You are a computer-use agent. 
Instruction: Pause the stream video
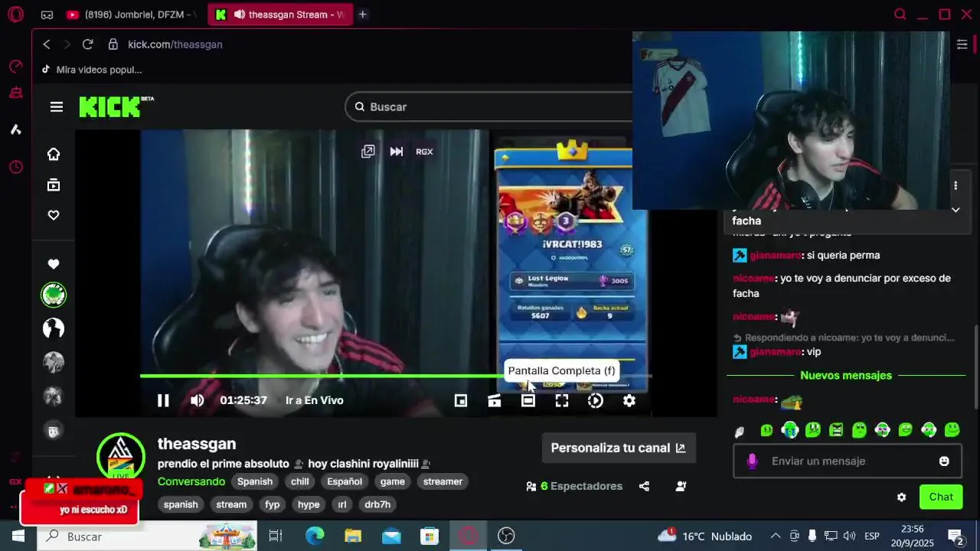pyautogui.click(x=163, y=400)
